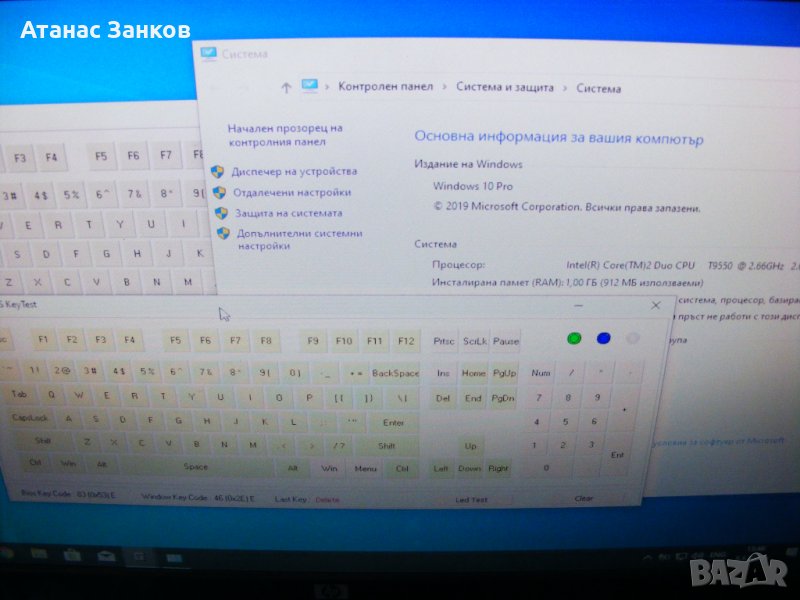Click the Space key in KeyTest window
The height and width of the screenshot is (600, 800).
pos(195,467)
